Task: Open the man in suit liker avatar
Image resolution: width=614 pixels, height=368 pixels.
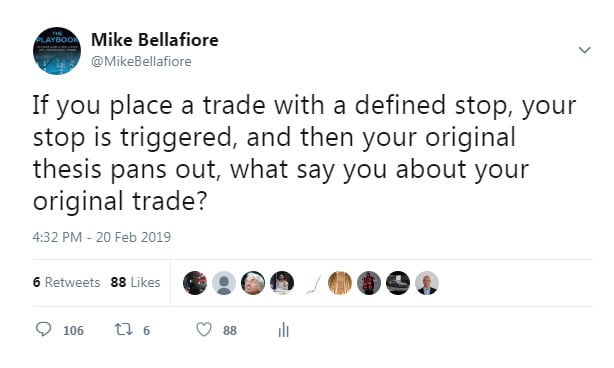Action: (427, 283)
